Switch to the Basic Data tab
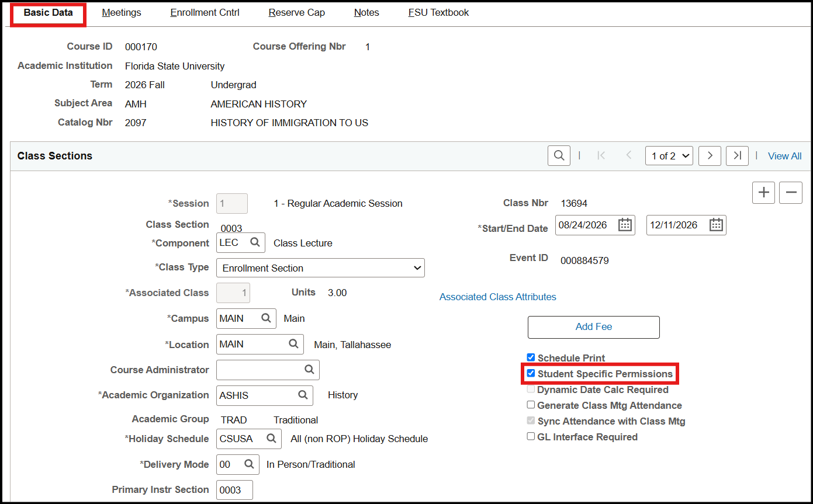 pos(49,12)
